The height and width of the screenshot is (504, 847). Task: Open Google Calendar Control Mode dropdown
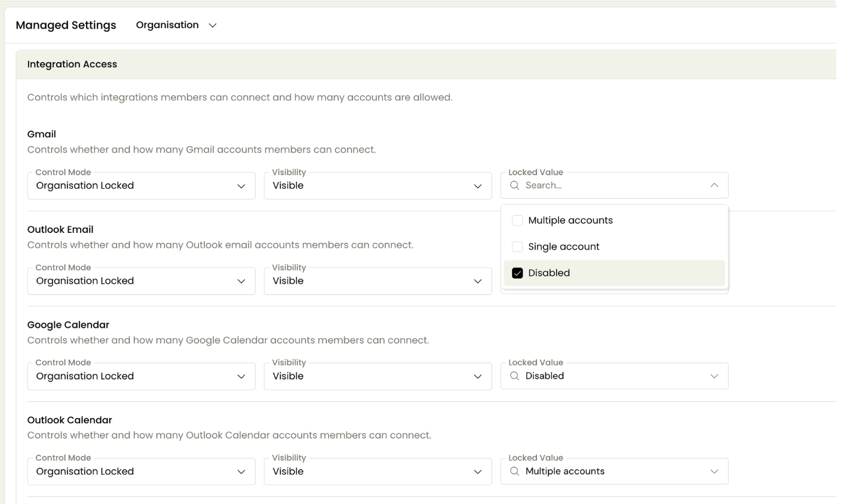(141, 376)
